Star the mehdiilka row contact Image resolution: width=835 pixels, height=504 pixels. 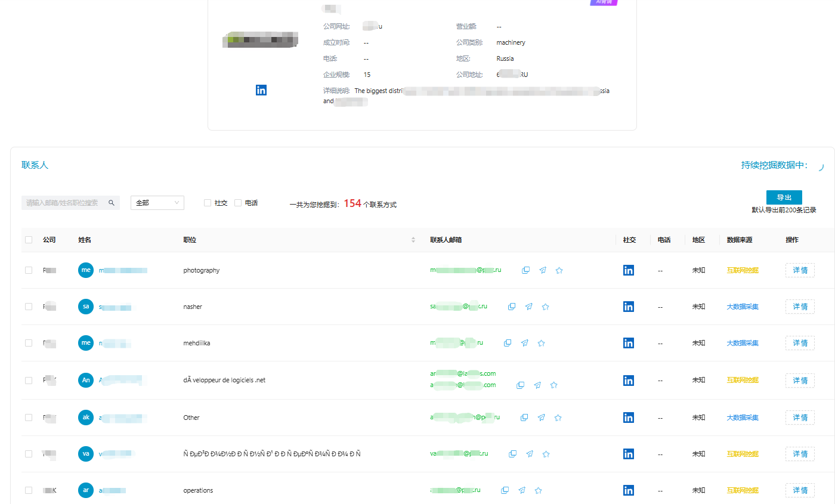(542, 343)
